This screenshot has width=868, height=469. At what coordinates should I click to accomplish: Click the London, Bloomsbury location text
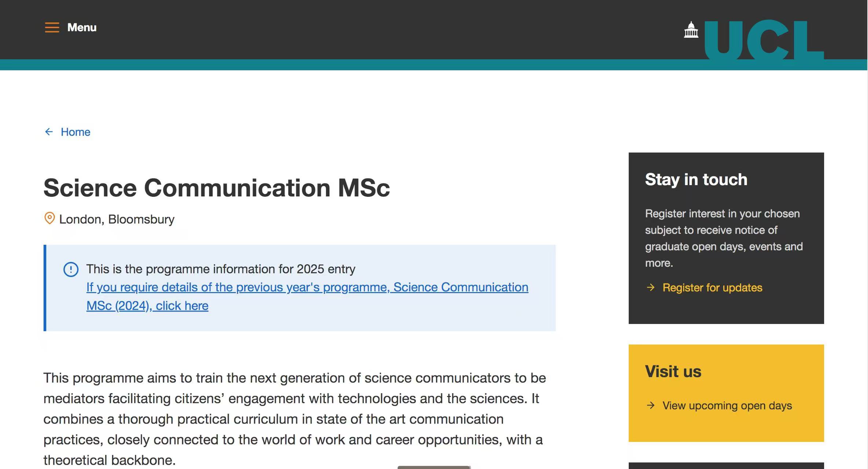tap(117, 219)
